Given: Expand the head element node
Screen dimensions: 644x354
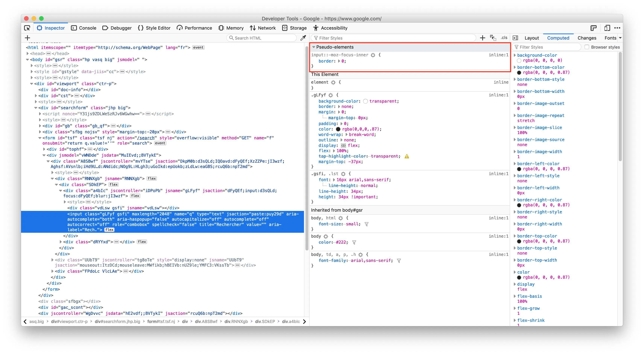Looking at the screenshot, I should click(x=28, y=54).
